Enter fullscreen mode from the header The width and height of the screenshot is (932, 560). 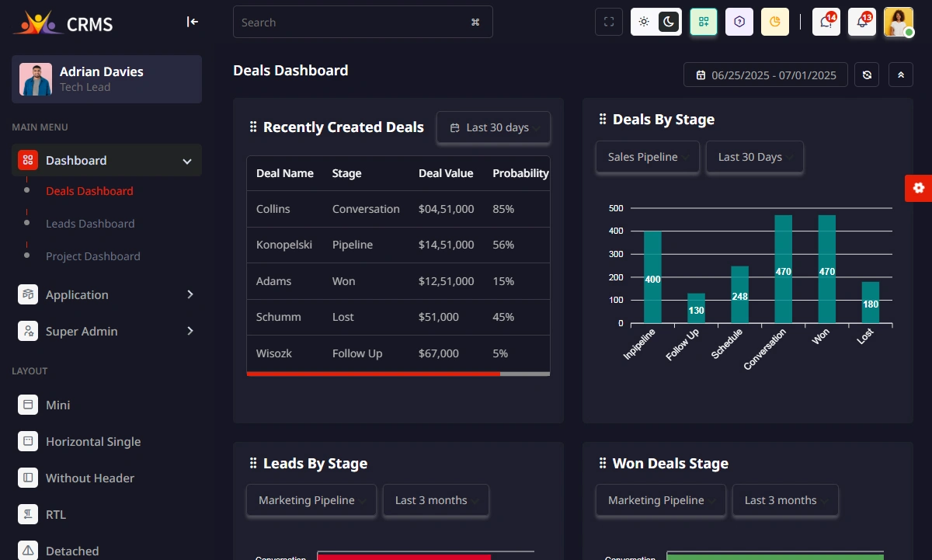(x=608, y=22)
